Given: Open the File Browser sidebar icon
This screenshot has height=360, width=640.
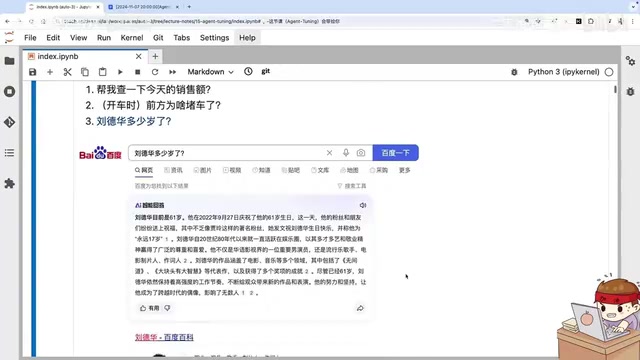Looking at the screenshot, I should (9, 61).
